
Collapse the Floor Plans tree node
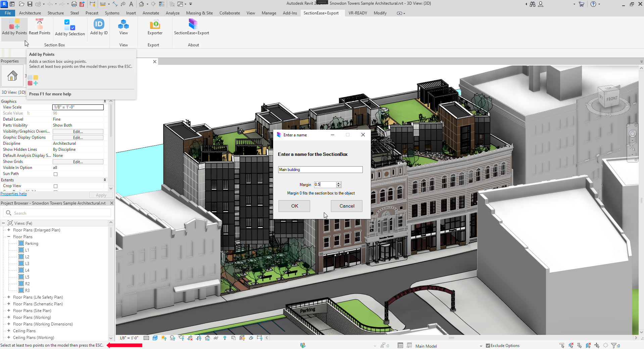coord(9,237)
